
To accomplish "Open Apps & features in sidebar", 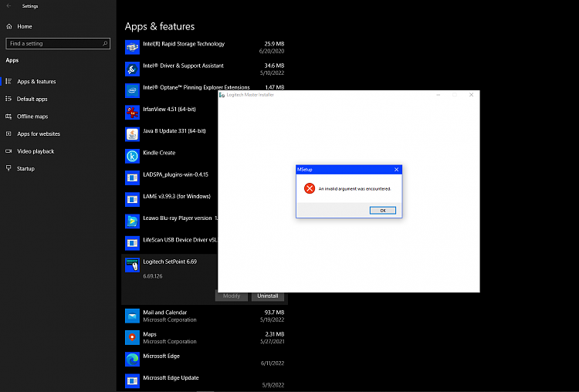I will (x=36, y=82).
